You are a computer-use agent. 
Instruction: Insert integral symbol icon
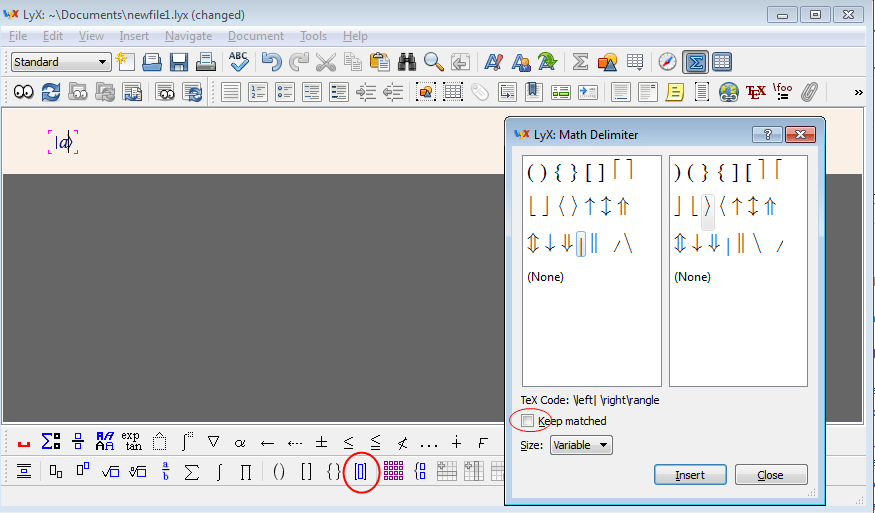click(x=219, y=472)
